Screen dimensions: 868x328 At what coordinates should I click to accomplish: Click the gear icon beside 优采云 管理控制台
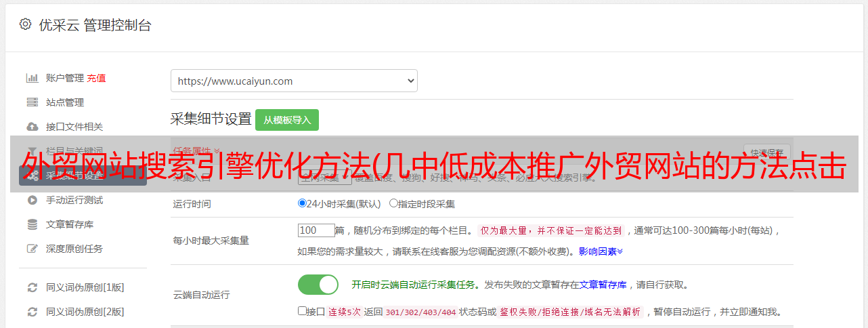(x=25, y=24)
